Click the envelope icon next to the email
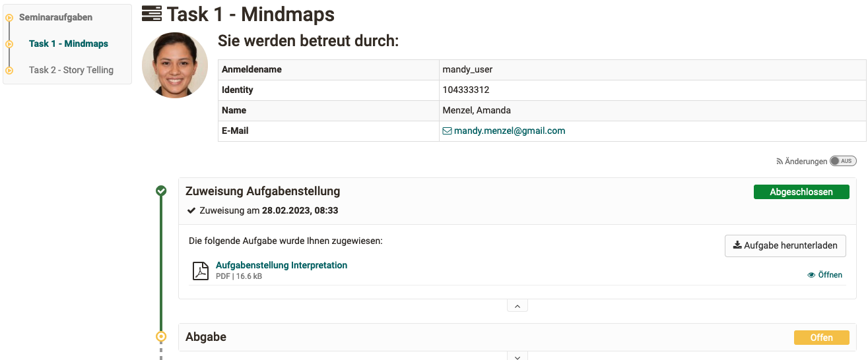The image size is (868, 360). (x=447, y=131)
